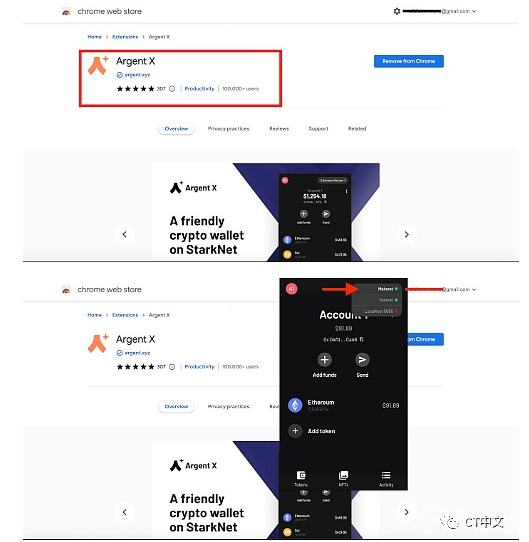The image size is (529, 542).
Task: Switch to the Reviews tab
Action: click(279, 129)
